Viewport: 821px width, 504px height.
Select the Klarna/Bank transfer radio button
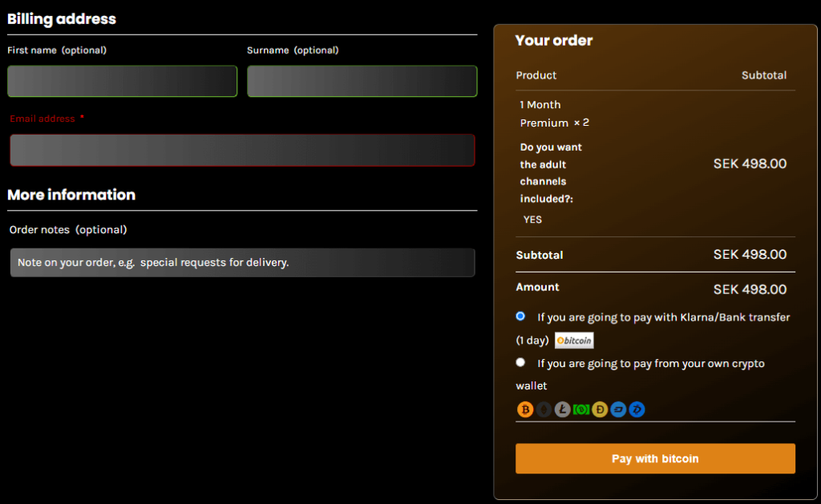[521, 317]
